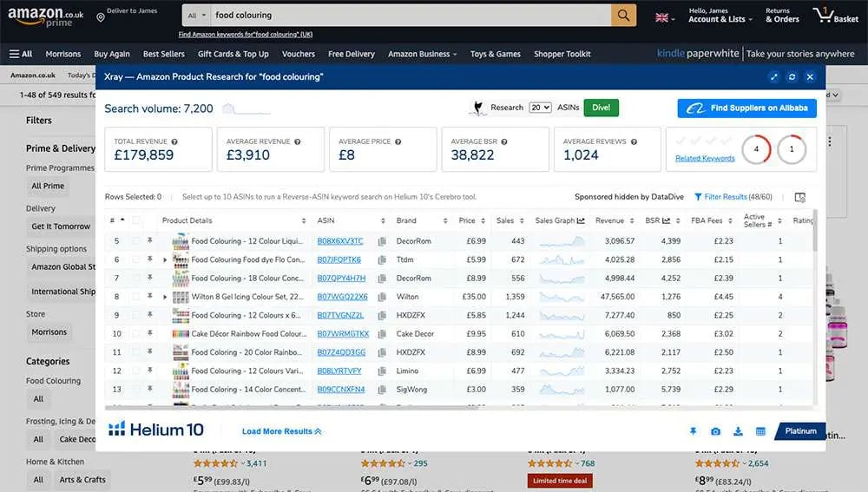The height and width of the screenshot is (492, 868).
Task: Close the Xray panel
Action: (810, 77)
